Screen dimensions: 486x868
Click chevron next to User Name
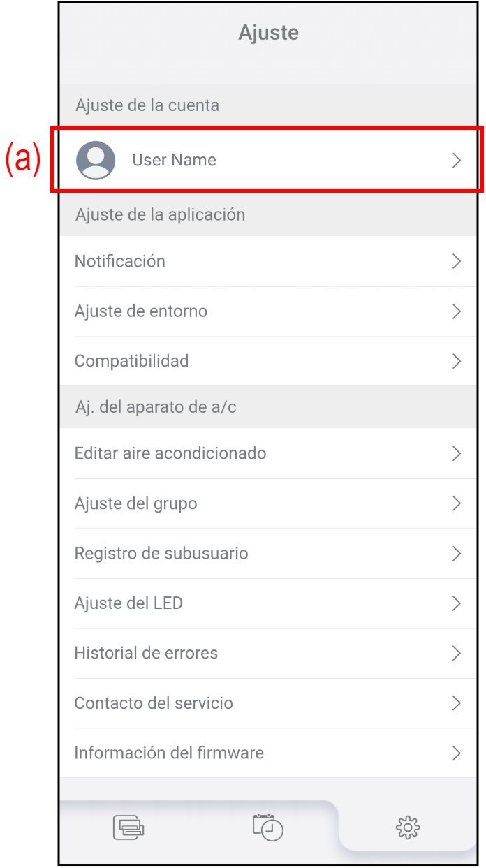click(457, 161)
